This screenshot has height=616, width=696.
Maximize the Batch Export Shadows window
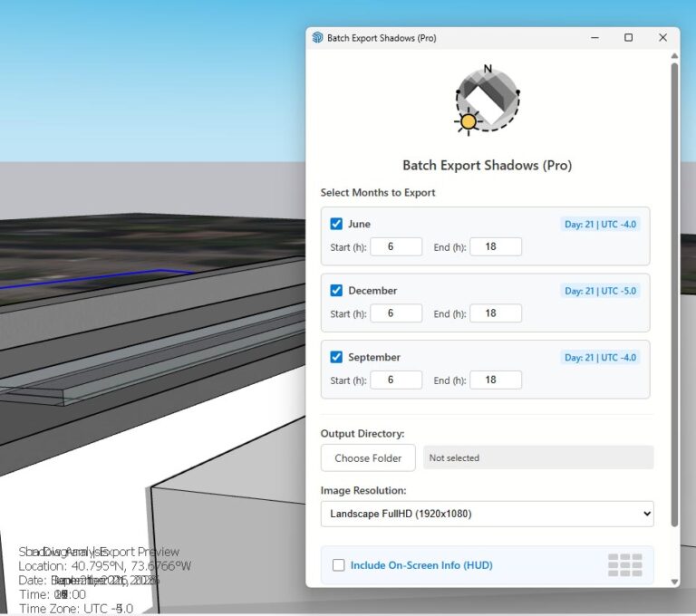pyautogui.click(x=628, y=38)
